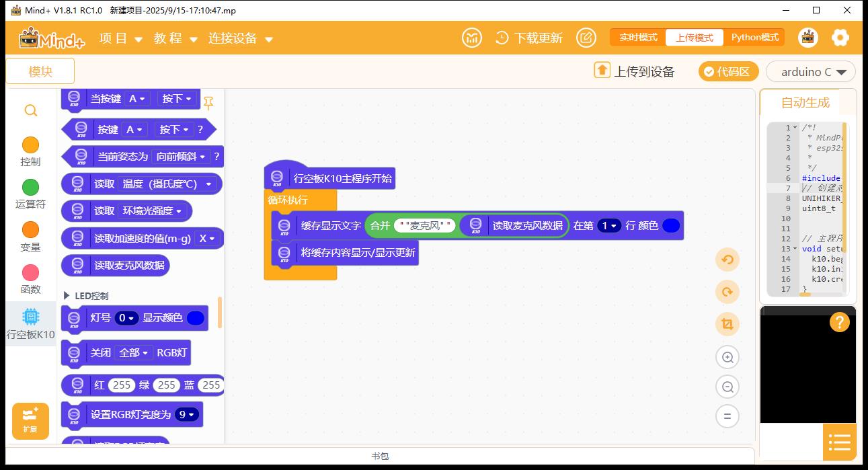Open the 扩展 extensions button
The image size is (868, 470).
30,420
